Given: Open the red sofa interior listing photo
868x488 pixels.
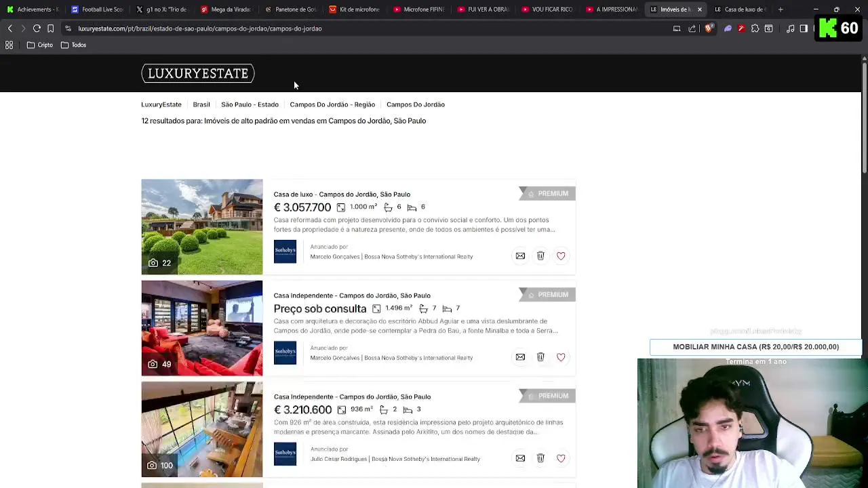Looking at the screenshot, I should (x=202, y=328).
